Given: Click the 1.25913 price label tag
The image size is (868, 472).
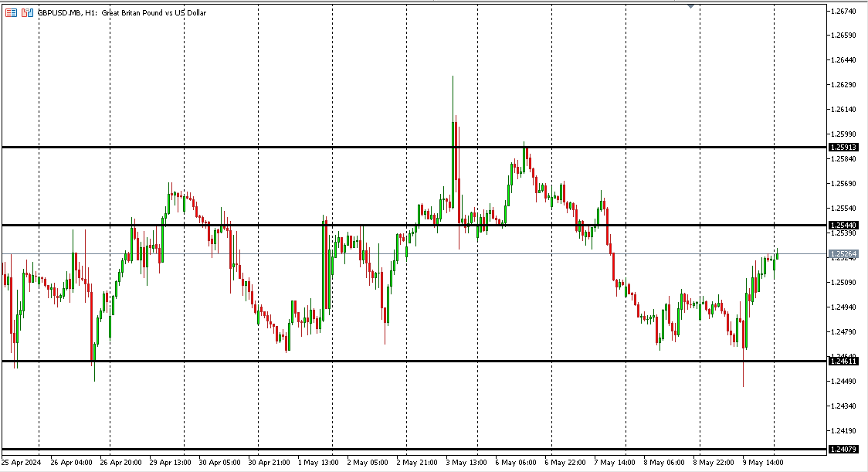Looking at the screenshot, I should [843, 147].
